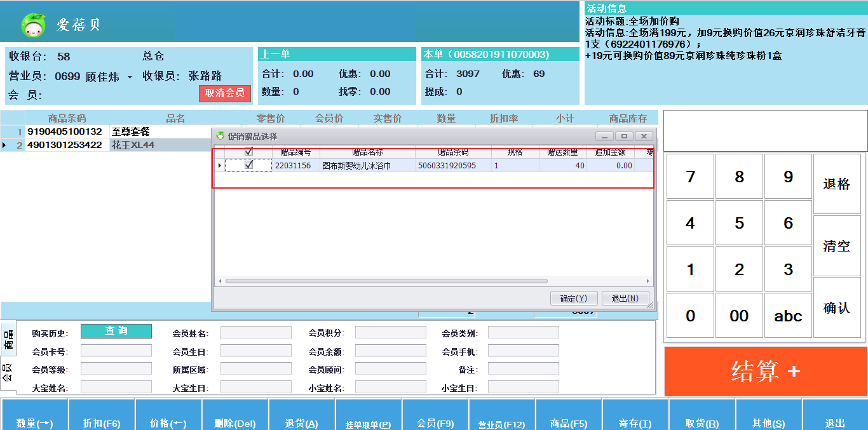The height and width of the screenshot is (430, 868).
Task: Click the row indicator arrow for gift row
Action: pyautogui.click(x=220, y=166)
